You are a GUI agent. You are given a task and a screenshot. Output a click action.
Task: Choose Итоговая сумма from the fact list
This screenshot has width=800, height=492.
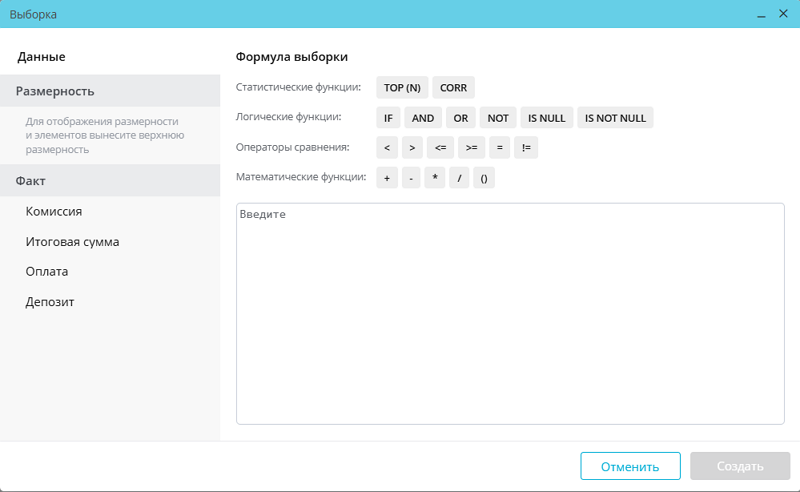click(73, 242)
